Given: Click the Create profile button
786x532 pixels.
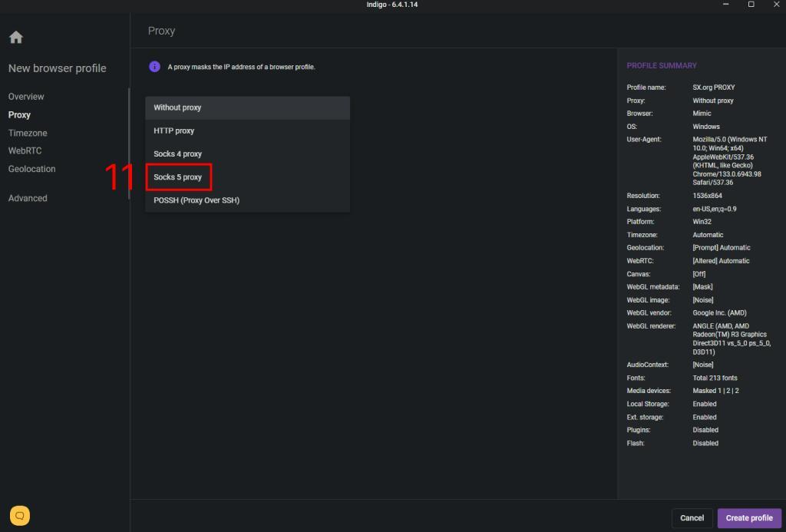Looking at the screenshot, I should pyautogui.click(x=749, y=517).
